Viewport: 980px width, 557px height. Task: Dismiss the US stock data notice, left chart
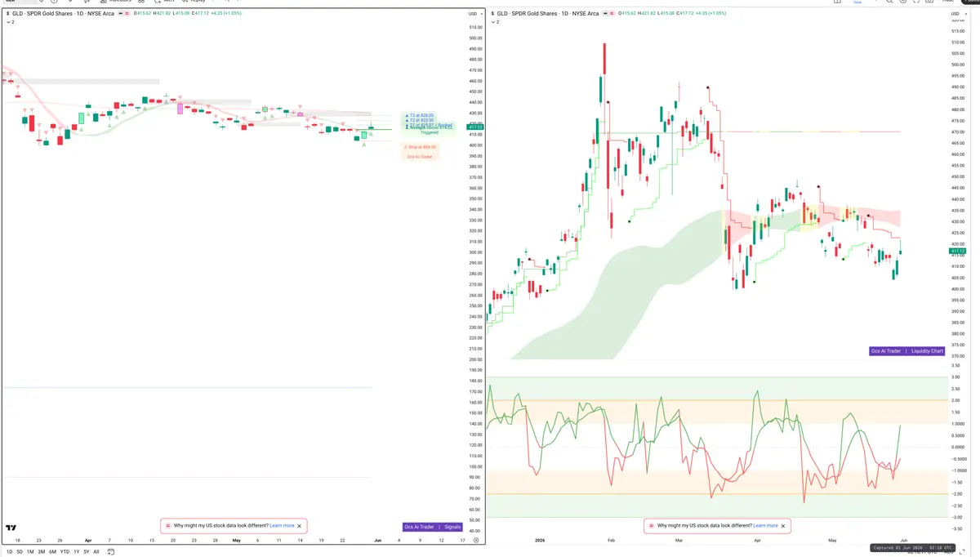[x=299, y=526]
